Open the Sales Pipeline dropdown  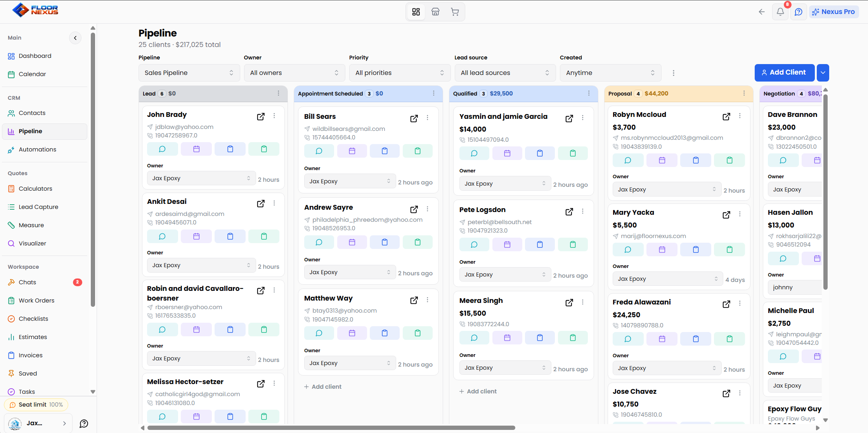pyautogui.click(x=189, y=73)
